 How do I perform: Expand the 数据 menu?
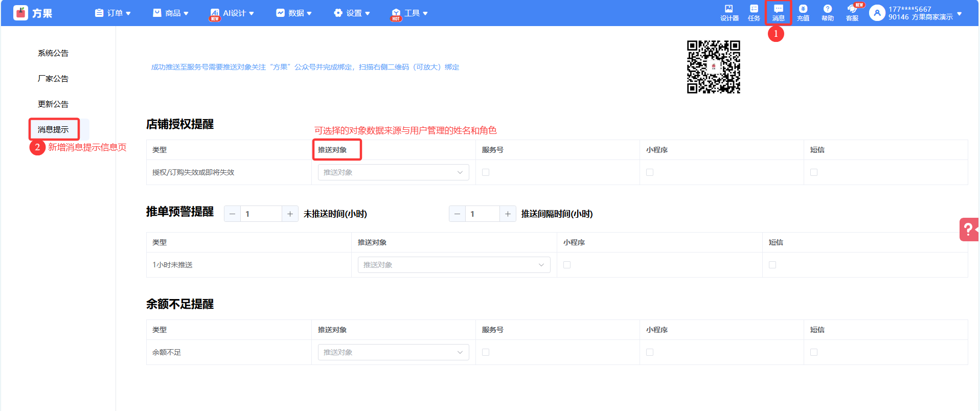tap(294, 13)
